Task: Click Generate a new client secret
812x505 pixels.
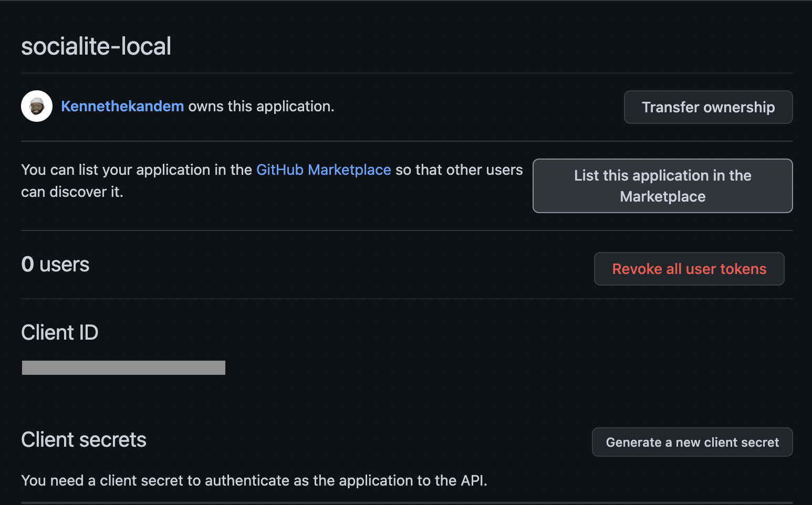Action: [692, 442]
